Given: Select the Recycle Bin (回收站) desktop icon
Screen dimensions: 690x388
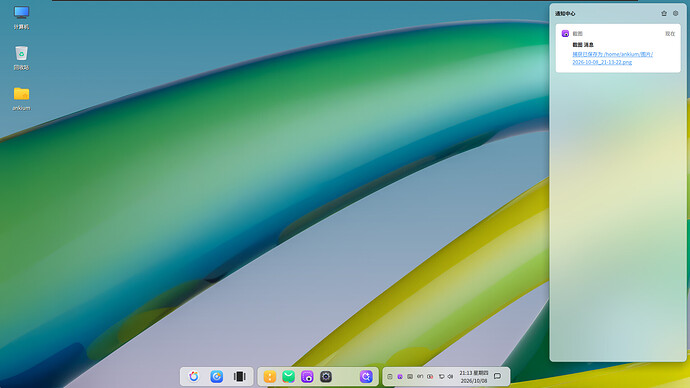Looking at the screenshot, I should point(21,58).
